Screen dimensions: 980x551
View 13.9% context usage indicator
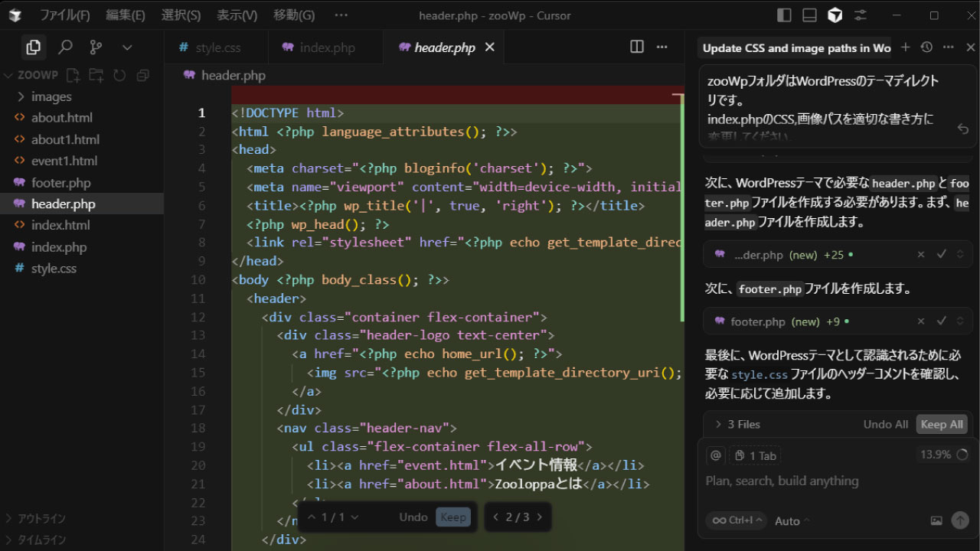coord(943,455)
